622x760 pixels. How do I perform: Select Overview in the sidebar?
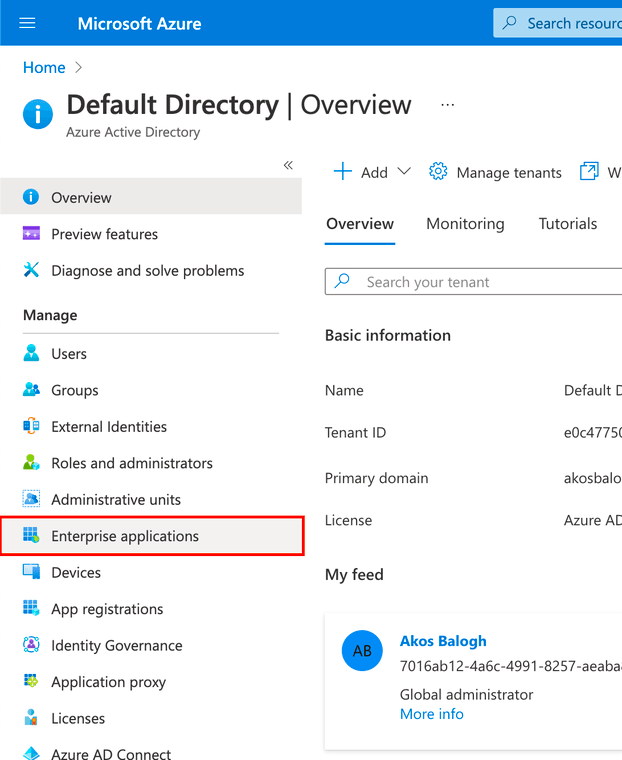click(x=151, y=197)
